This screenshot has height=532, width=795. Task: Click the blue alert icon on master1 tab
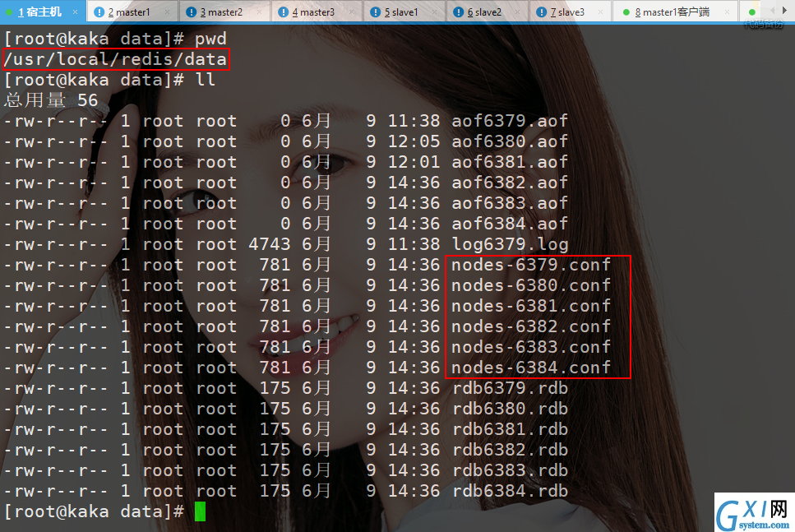point(99,12)
